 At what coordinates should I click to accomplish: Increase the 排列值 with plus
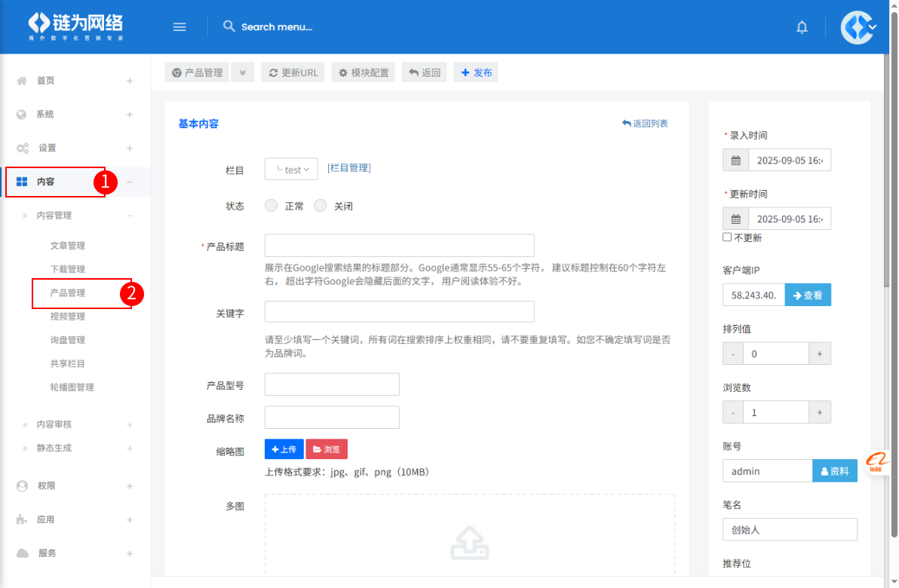[820, 354]
